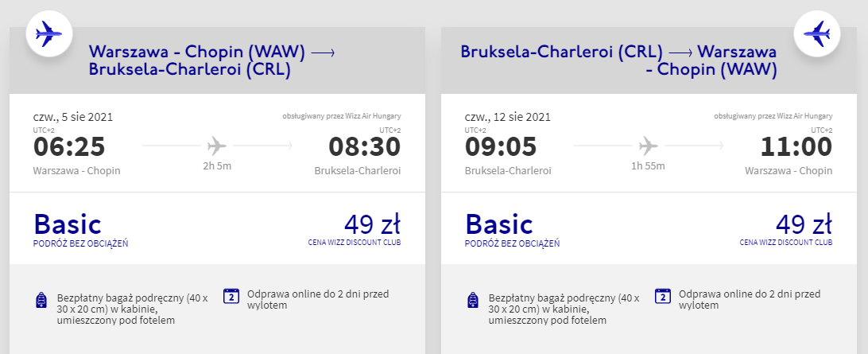Click the date czw., 5 sie 2021
868x354 pixels.
pyautogui.click(x=73, y=116)
